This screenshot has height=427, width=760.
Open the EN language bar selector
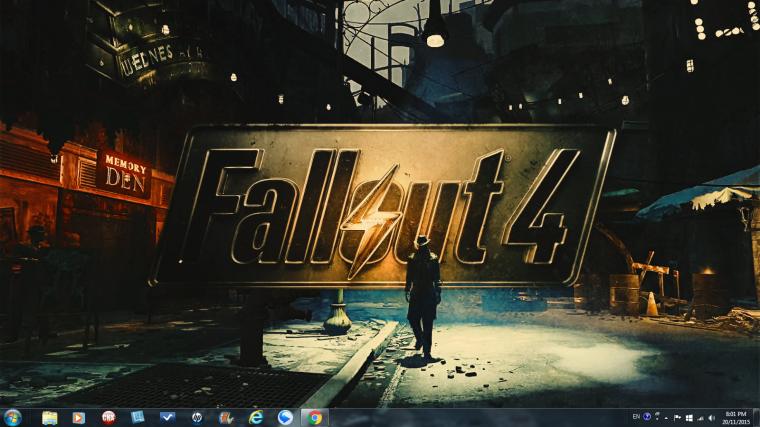point(636,417)
